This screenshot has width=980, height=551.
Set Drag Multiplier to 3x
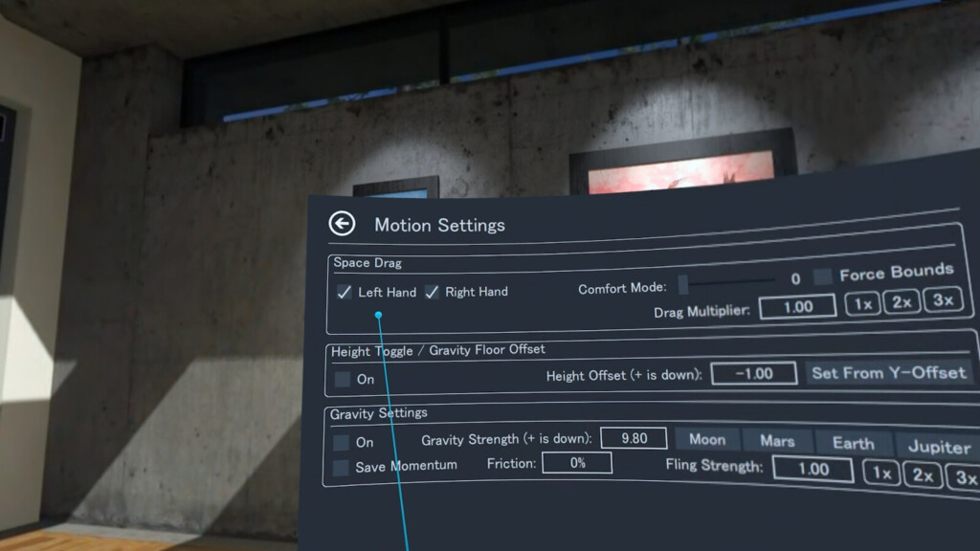pos(943,299)
